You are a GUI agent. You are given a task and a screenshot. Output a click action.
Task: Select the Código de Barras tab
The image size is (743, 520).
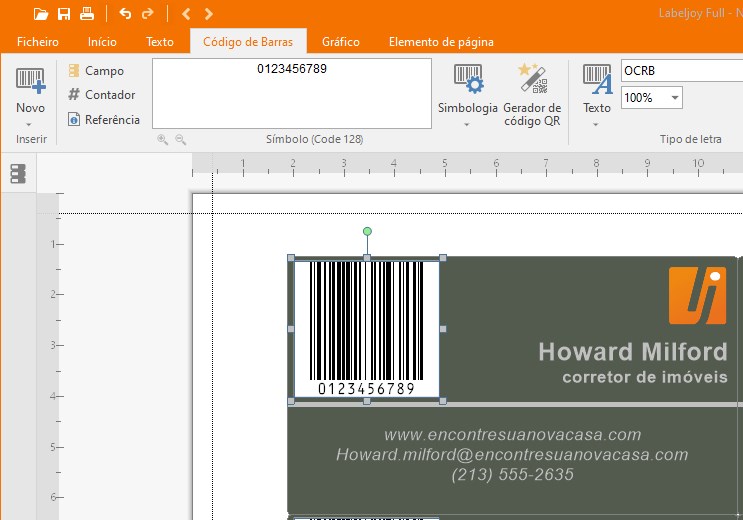pos(248,42)
